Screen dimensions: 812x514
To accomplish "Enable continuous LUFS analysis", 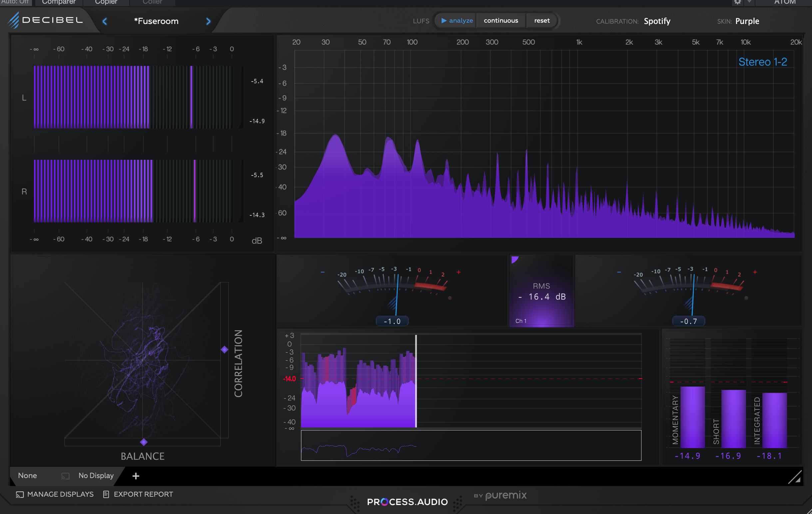I will tap(500, 20).
